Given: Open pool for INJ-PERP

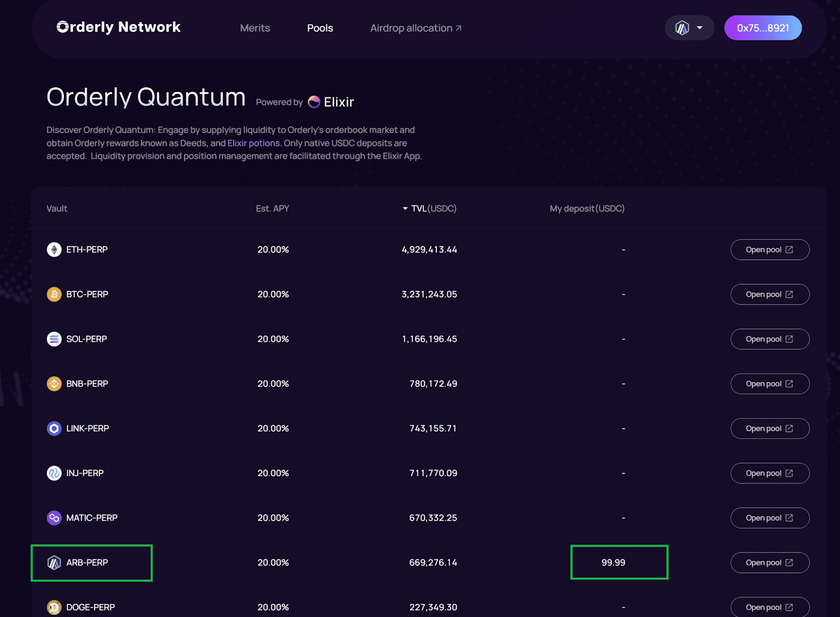Looking at the screenshot, I should click(770, 473).
